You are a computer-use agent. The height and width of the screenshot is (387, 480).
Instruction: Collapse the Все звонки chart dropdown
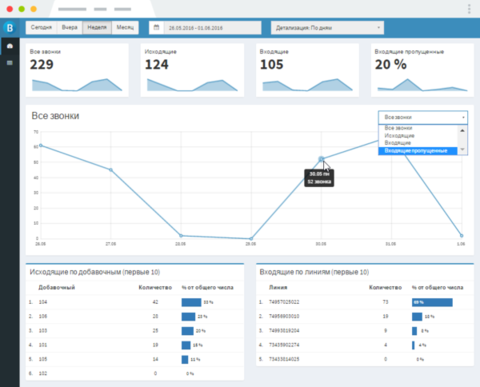tap(423, 117)
